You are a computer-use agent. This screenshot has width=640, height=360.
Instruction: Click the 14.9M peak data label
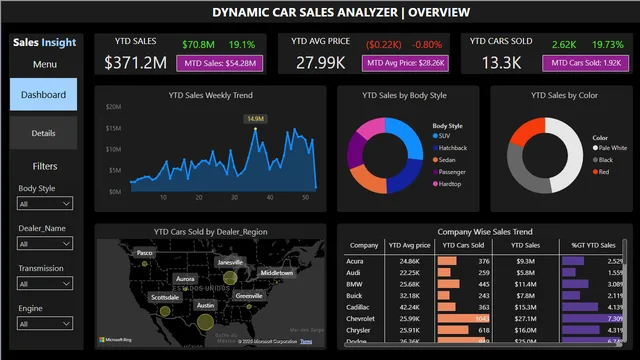256,119
